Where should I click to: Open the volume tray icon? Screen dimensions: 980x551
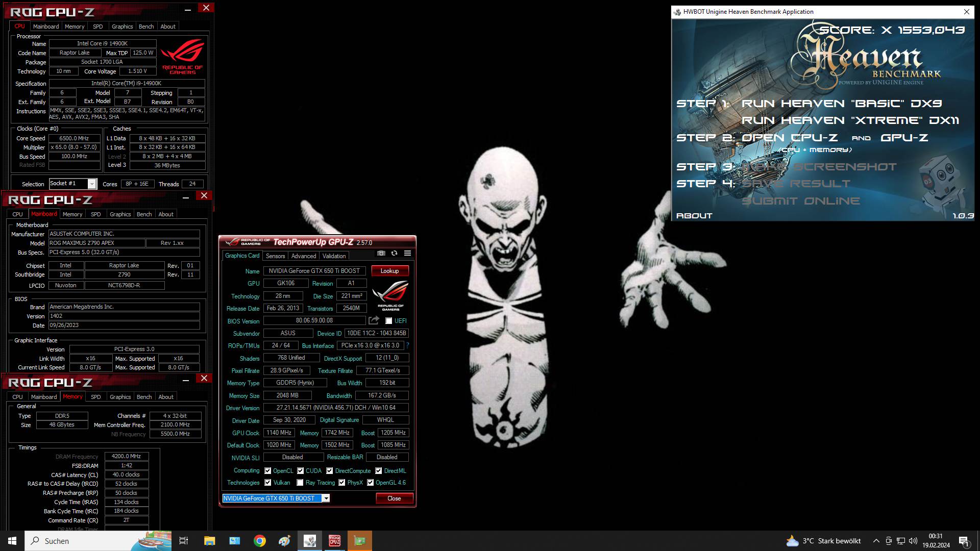[913, 541]
